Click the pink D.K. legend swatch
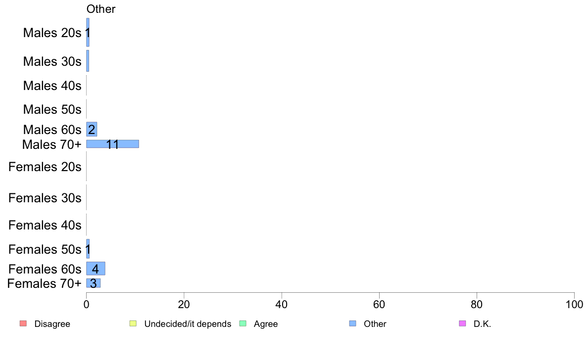The width and height of the screenshot is (588, 364). 462,323
